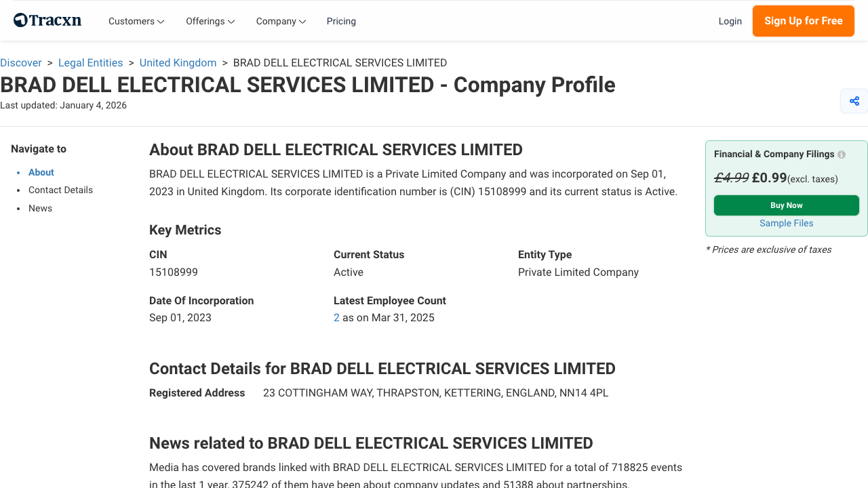This screenshot has width=868, height=488.
Task: Click the United Kingdom breadcrumb link
Action: (x=178, y=62)
